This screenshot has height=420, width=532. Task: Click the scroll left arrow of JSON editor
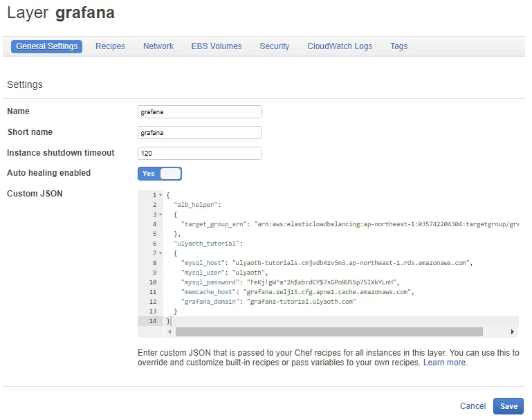click(170, 332)
